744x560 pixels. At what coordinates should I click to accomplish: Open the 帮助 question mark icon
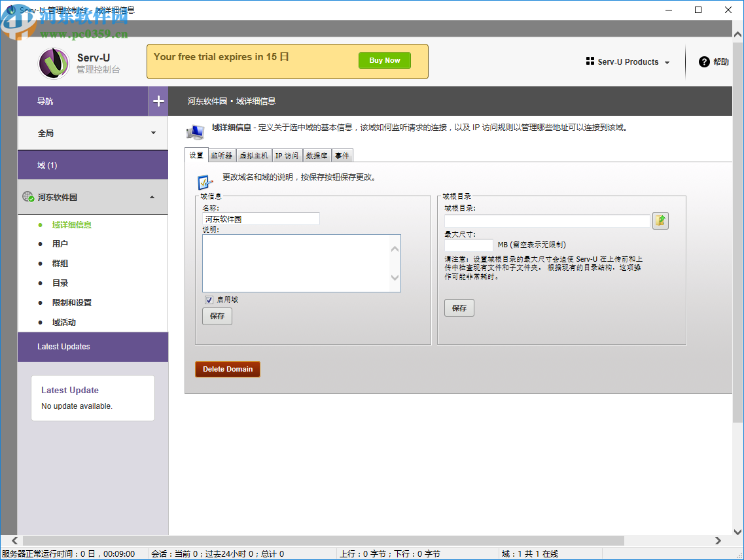tap(704, 61)
